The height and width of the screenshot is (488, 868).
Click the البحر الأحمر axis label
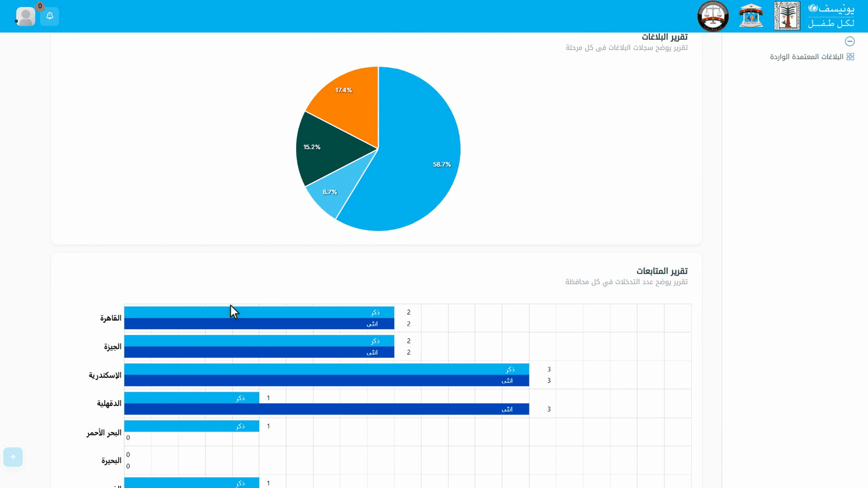coord(104,432)
